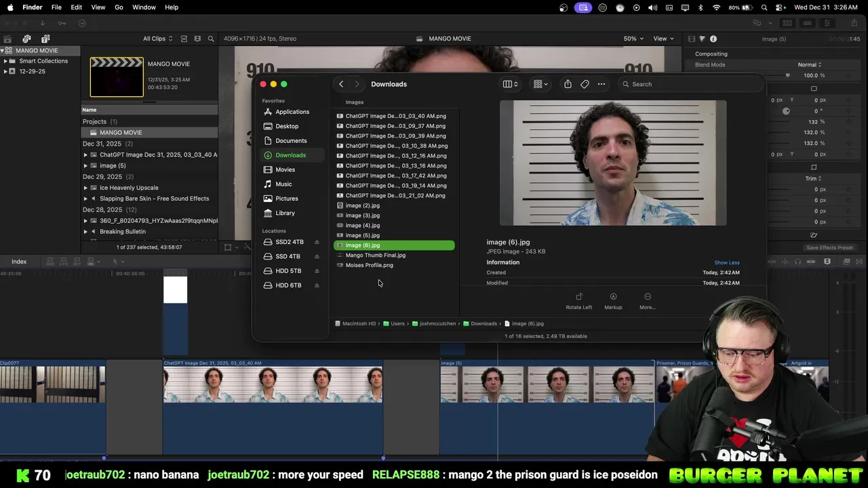Eject the SSD2 4TB drive
This screenshot has width=868, height=488.
coord(317,242)
